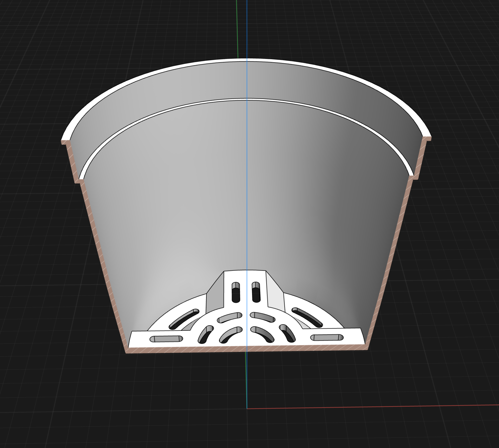Click the right vertical slot in the central hub

pyautogui.click(x=256, y=292)
